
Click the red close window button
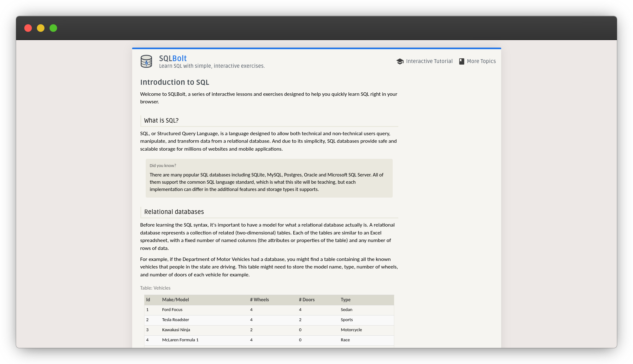point(28,28)
